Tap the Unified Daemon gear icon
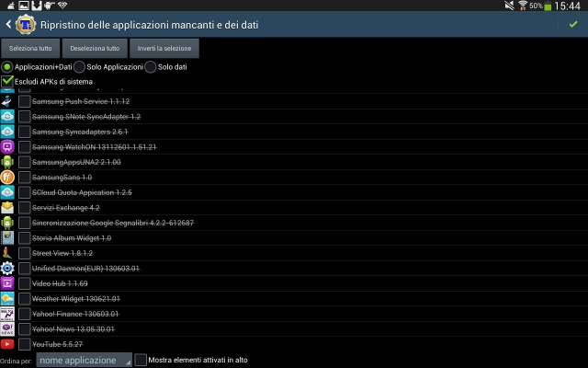Viewport: 588px width, 368px height. click(7, 269)
